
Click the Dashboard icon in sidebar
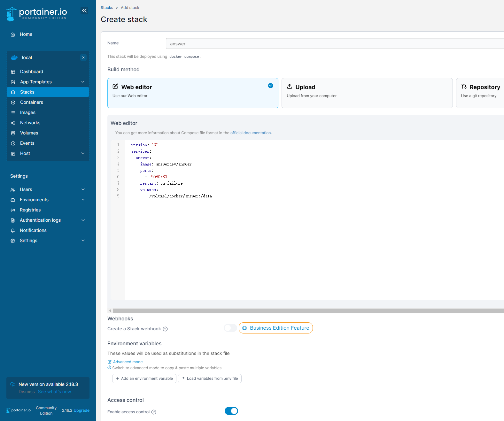coord(13,72)
